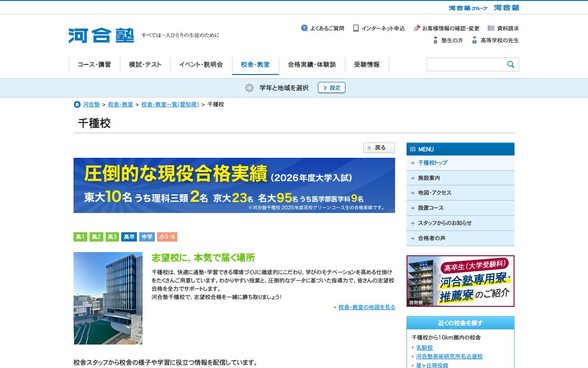588x368 pixels.
Task: Click the Kawaijuku logo in header
Action: tap(102, 35)
